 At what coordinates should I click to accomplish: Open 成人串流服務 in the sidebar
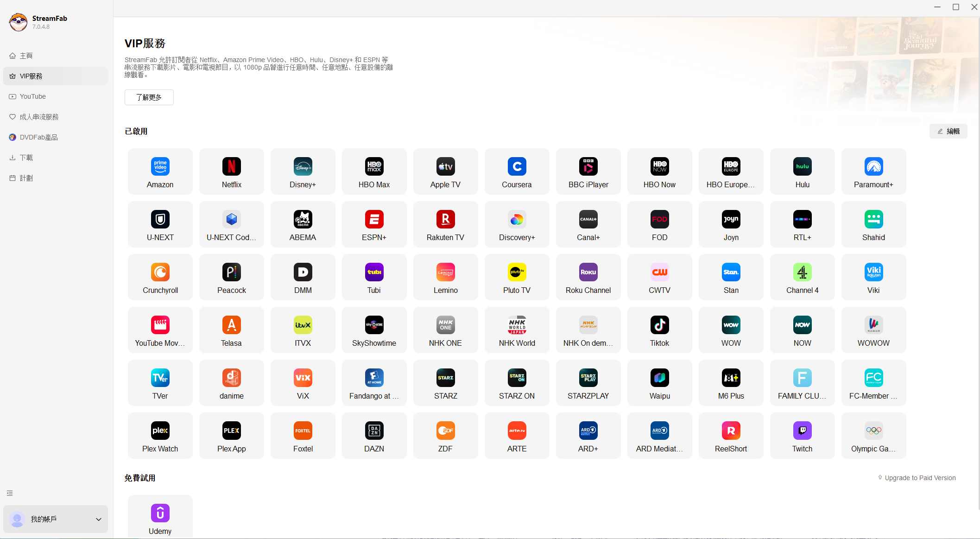pos(56,117)
